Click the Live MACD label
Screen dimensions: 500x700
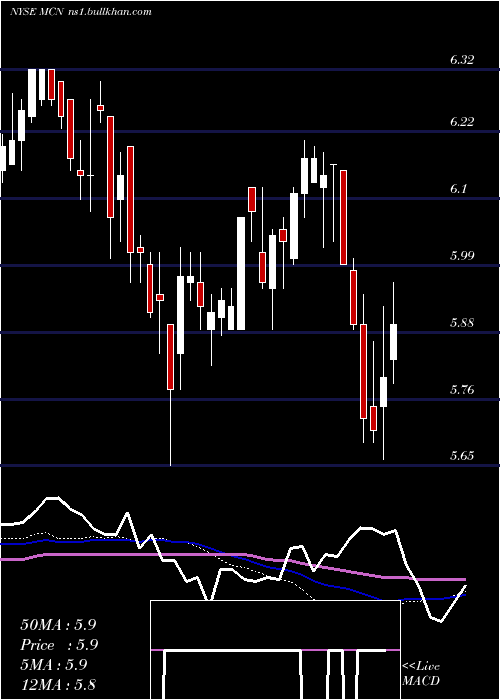(x=421, y=673)
